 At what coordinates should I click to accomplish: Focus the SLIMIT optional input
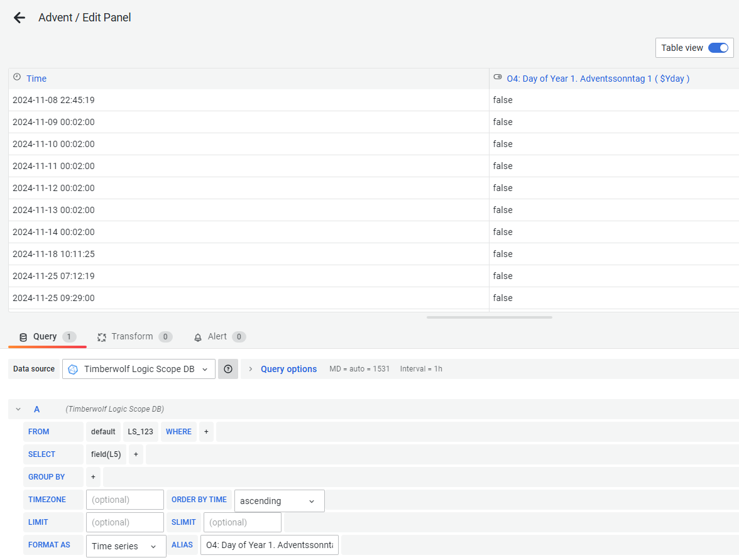tap(243, 522)
